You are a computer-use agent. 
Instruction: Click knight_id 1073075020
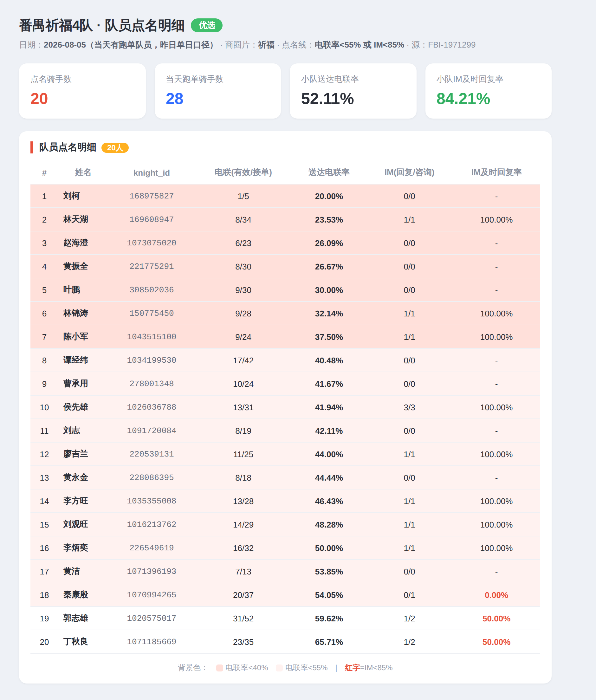(x=152, y=243)
